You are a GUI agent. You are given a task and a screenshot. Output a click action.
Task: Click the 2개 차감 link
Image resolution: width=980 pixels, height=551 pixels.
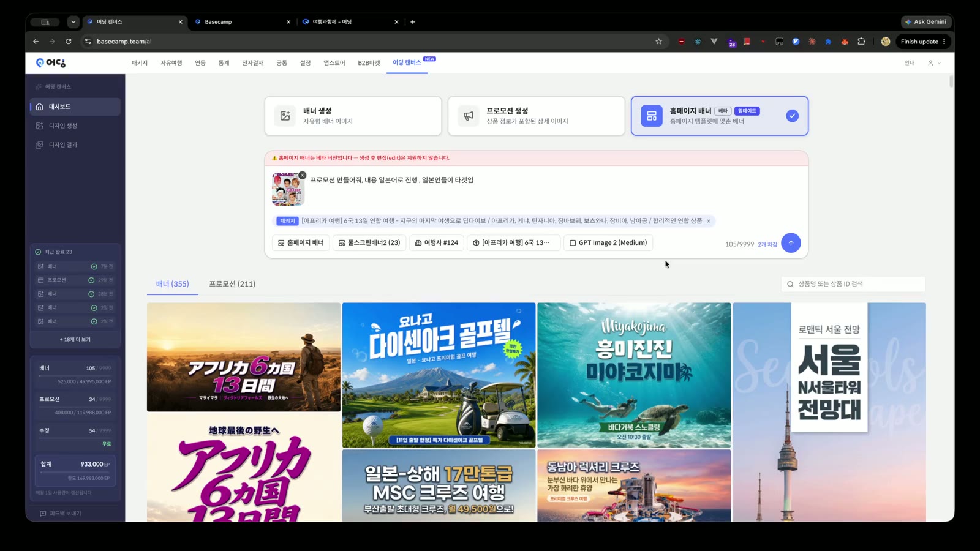coord(767,244)
